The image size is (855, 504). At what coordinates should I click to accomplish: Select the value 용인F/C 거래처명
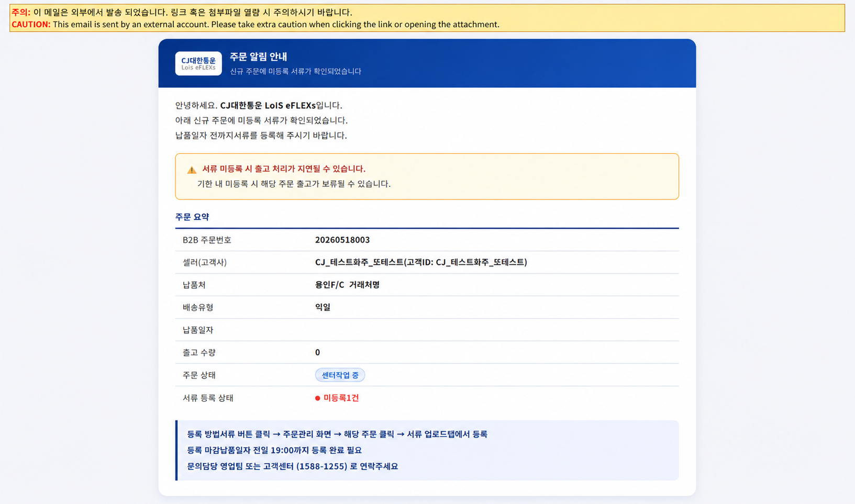347,285
